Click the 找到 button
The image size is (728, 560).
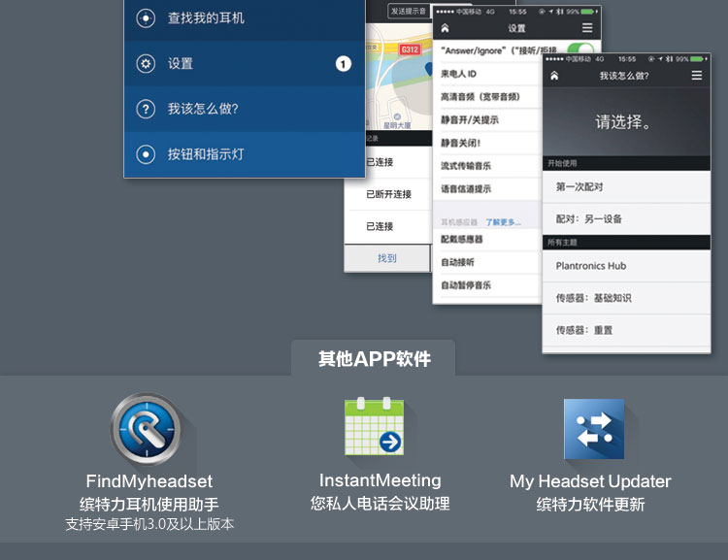[387, 258]
